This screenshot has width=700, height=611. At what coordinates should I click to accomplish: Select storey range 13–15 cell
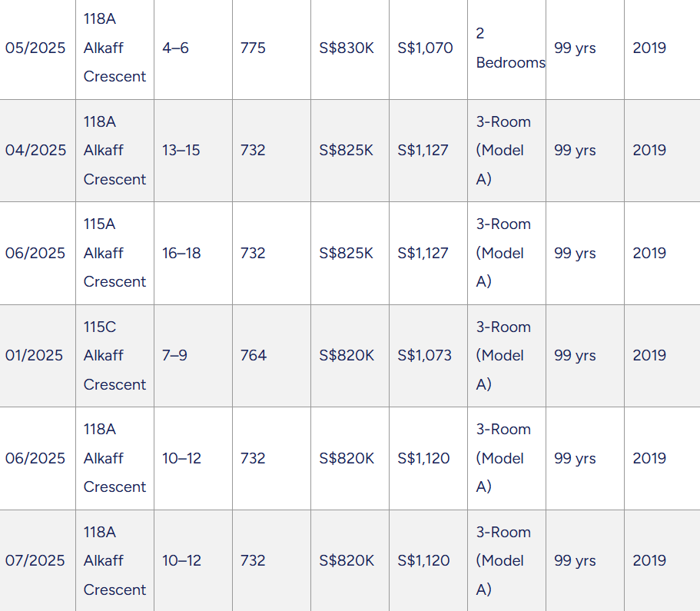[x=193, y=150]
